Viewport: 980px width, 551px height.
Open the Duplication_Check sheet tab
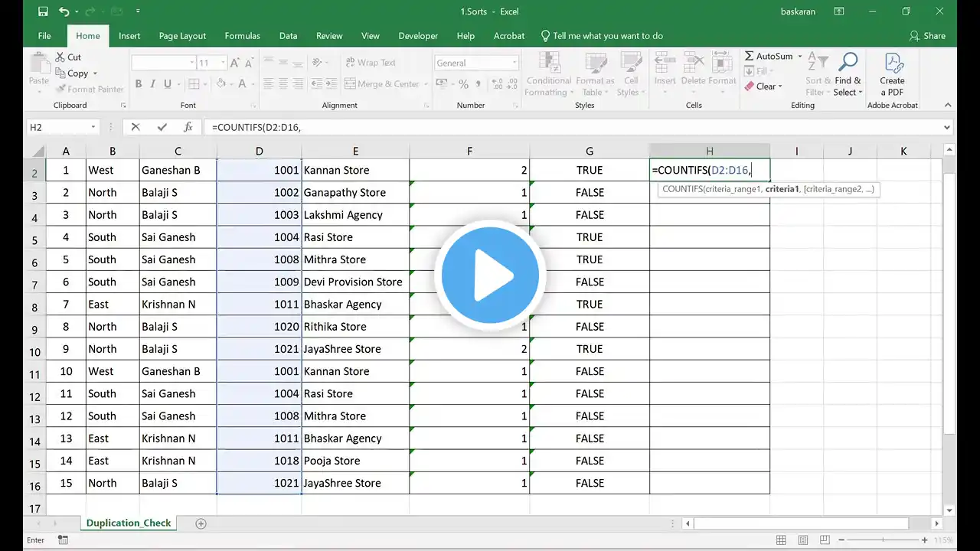click(129, 523)
